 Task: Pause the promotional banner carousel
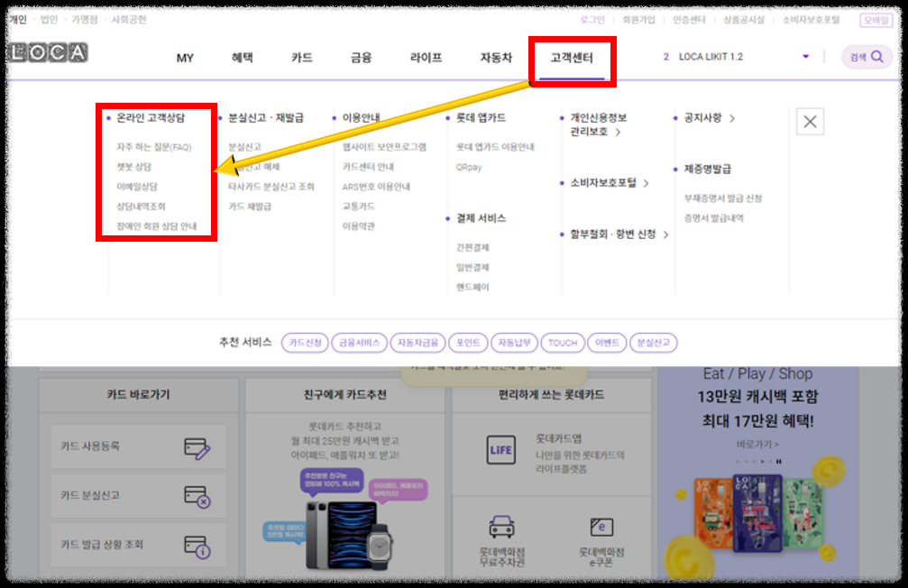point(778,461)
